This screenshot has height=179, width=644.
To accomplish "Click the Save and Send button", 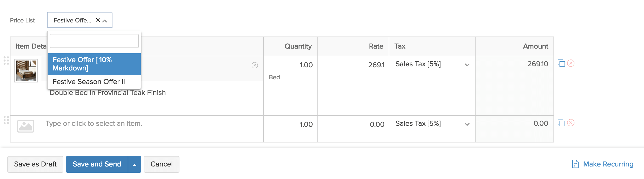I will tap(97, 164).
